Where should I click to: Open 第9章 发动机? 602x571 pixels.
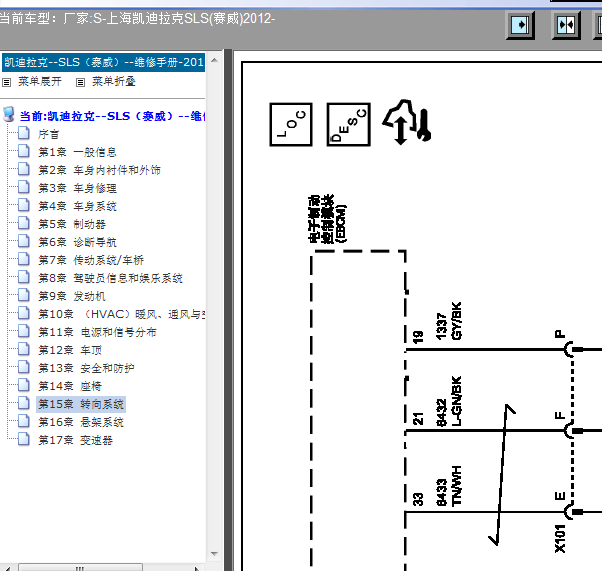pyautogui.click(x=71, y=296)
